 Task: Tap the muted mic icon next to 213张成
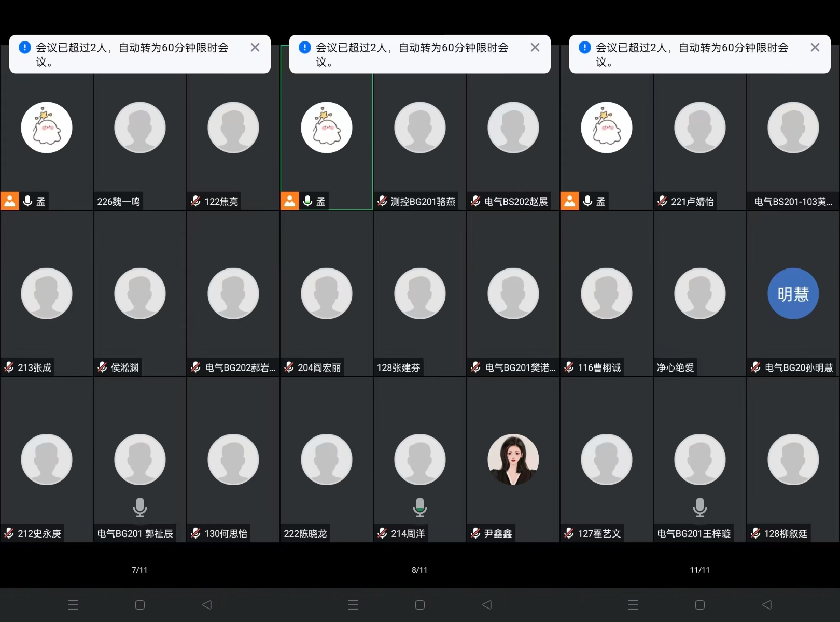click(9, 367)
